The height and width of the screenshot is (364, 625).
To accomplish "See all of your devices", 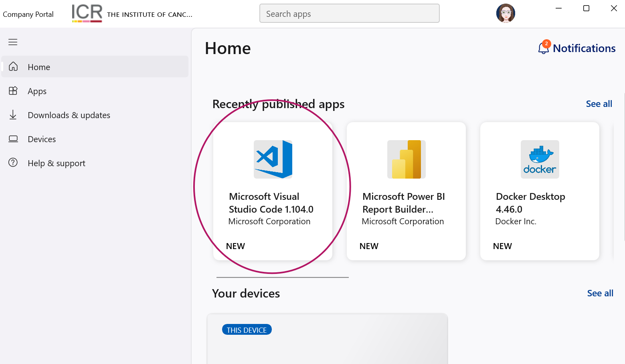I will (600, 293).
